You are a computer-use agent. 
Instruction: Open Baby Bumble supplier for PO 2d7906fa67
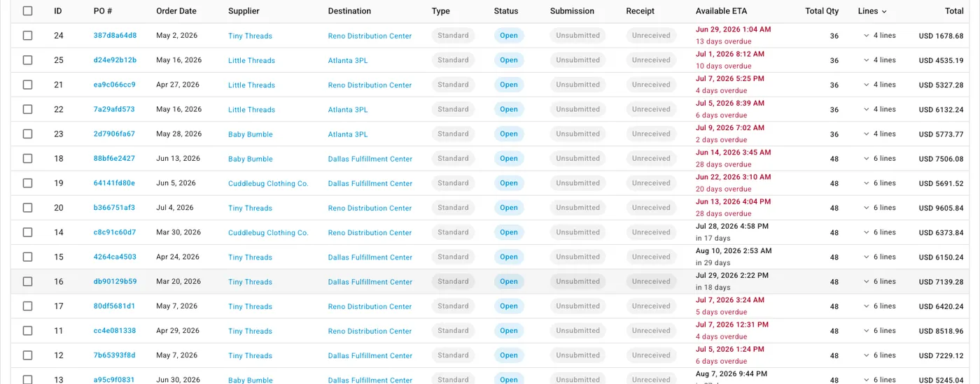pos(250,134)
